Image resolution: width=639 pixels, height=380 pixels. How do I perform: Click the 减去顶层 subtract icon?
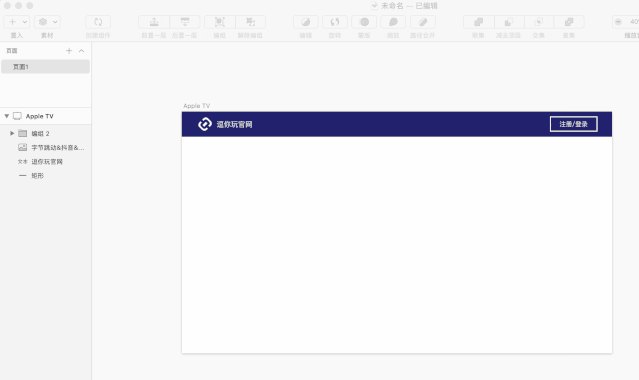click(x=509, y=22)
